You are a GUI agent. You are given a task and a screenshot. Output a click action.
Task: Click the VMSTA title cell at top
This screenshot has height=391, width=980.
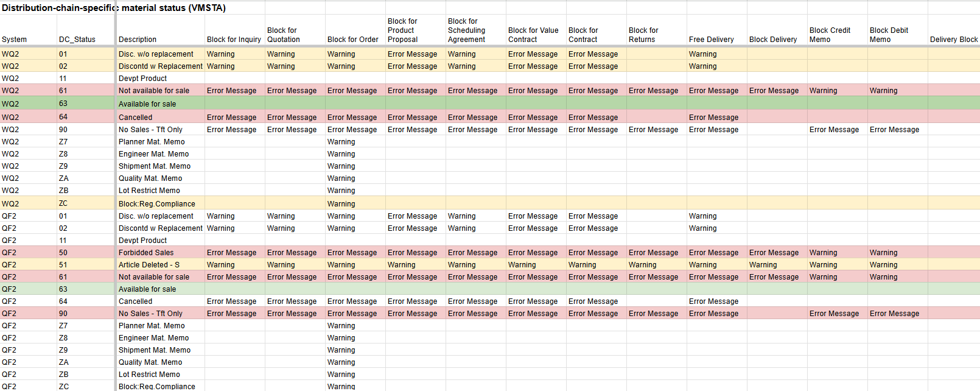pyautogui.click(x=114, y=8)
